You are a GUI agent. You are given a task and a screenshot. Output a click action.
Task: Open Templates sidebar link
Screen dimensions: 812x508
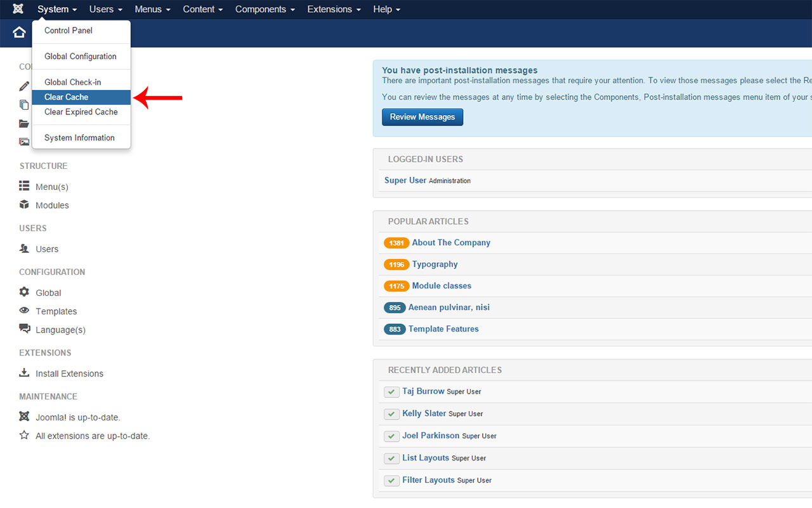pos(56,311)
